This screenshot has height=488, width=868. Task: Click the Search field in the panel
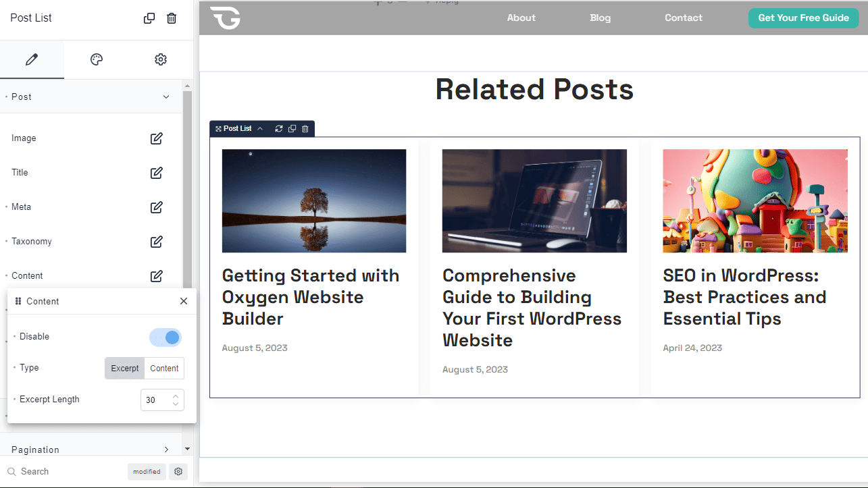[x=68, y=472]
